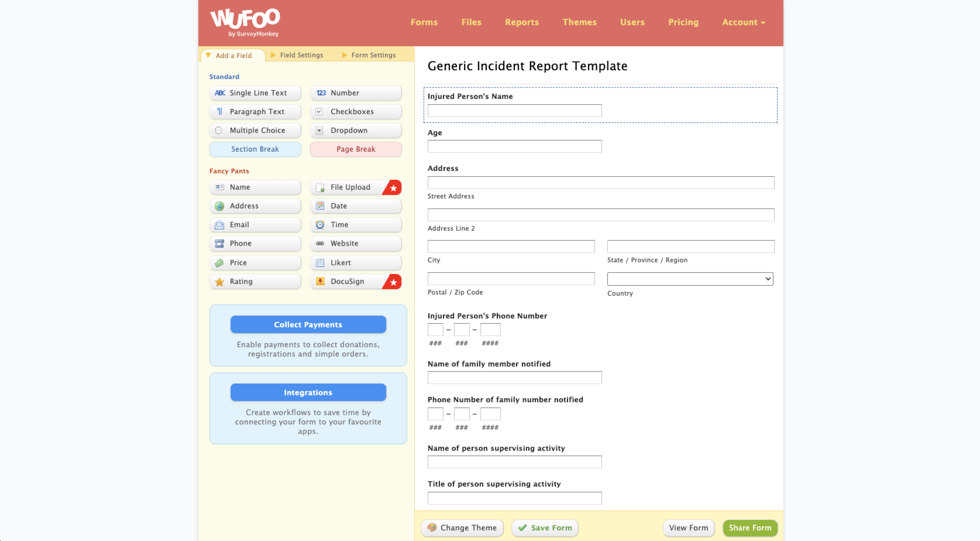Click Share Form button
Image resolution: width=980 pixels, height=541 pixels.
click(x=750, y=528)
